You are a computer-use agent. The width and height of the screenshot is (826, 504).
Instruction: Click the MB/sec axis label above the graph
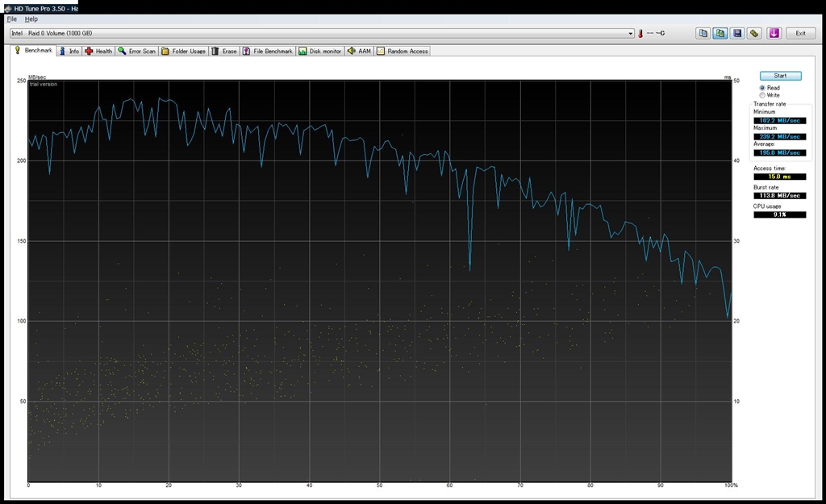(37, 77)
